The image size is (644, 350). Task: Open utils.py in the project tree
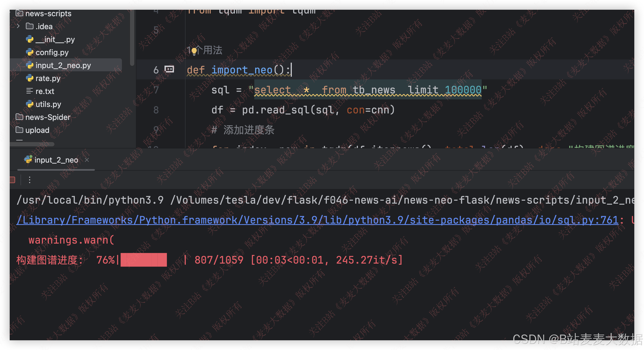48,104
